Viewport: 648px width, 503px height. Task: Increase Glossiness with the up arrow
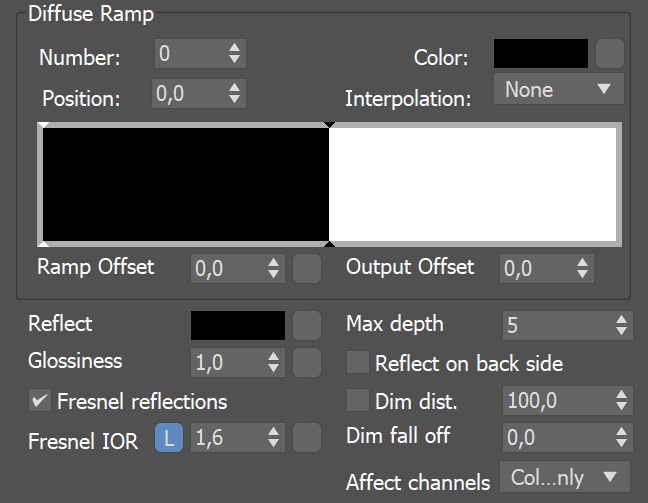[273, 356]
